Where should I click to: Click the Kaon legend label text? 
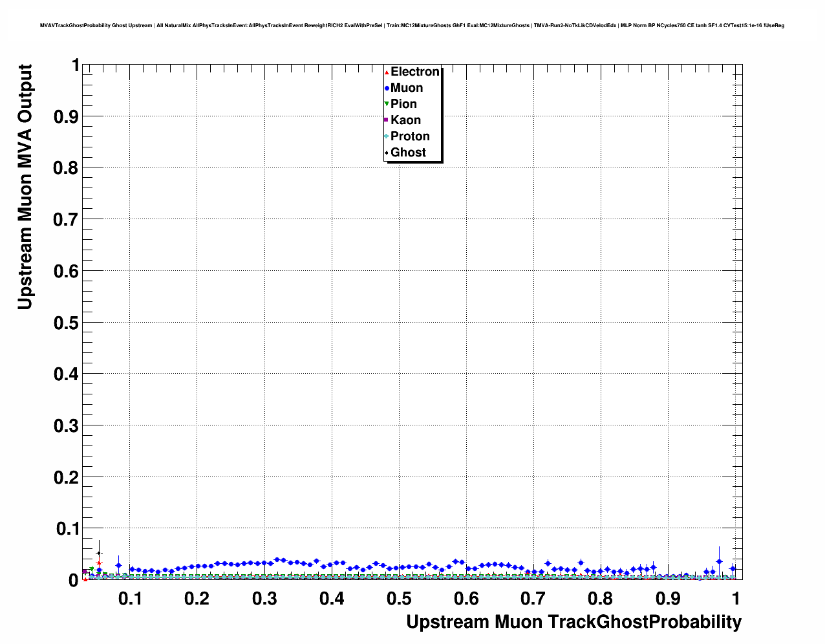[x=405, y=120]
